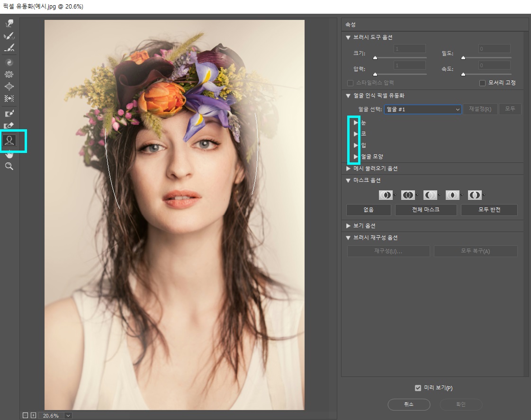The image size is (531, 420).
Task: Enable the 모서리 고정 checkbox
Action: (x=483, y=83)
